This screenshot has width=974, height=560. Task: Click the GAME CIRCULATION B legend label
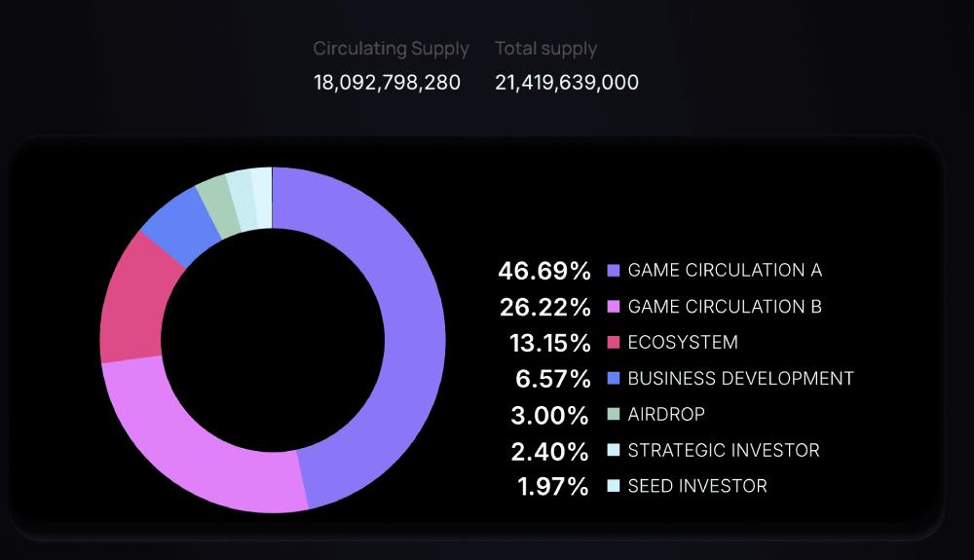click(725, 306)
